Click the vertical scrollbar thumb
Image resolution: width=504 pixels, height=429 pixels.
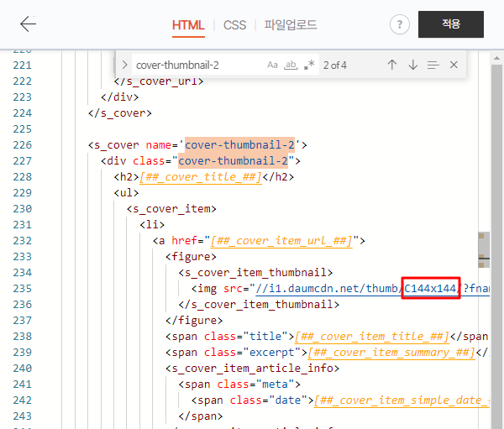point(496,244)
